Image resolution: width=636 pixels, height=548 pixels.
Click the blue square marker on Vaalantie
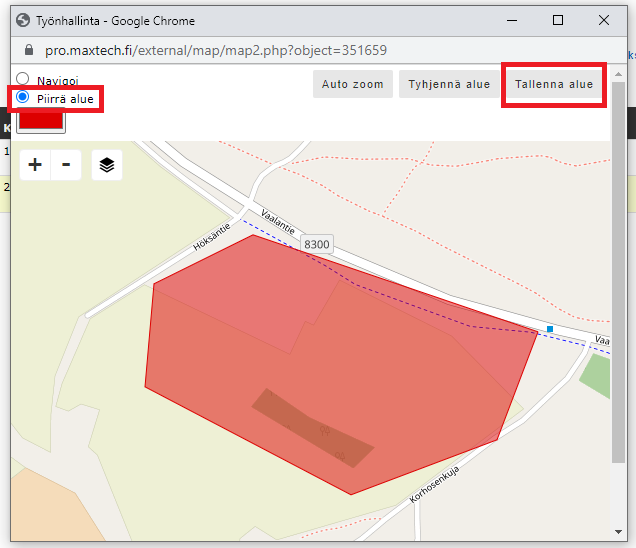tap(549, 329)
